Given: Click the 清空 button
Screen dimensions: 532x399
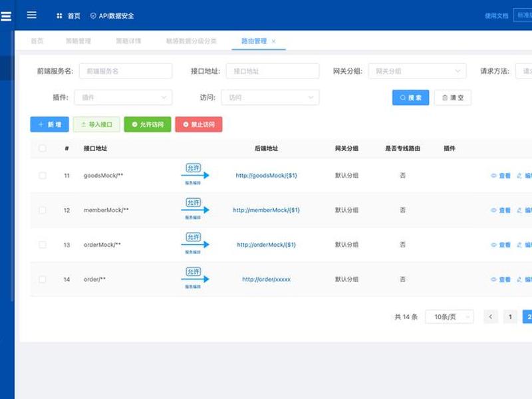Looking at the screenshot, I should [x=453, y=98].
